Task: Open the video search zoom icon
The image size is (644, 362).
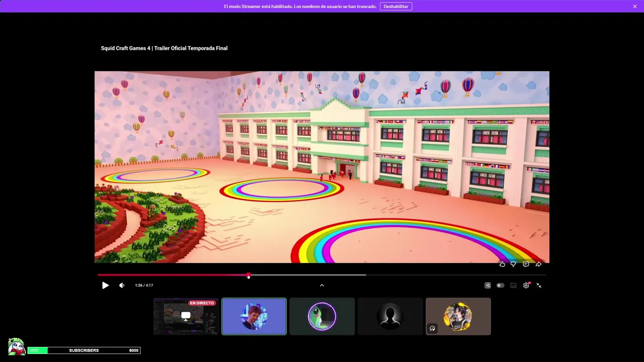Action: click(x=488, y=285)
